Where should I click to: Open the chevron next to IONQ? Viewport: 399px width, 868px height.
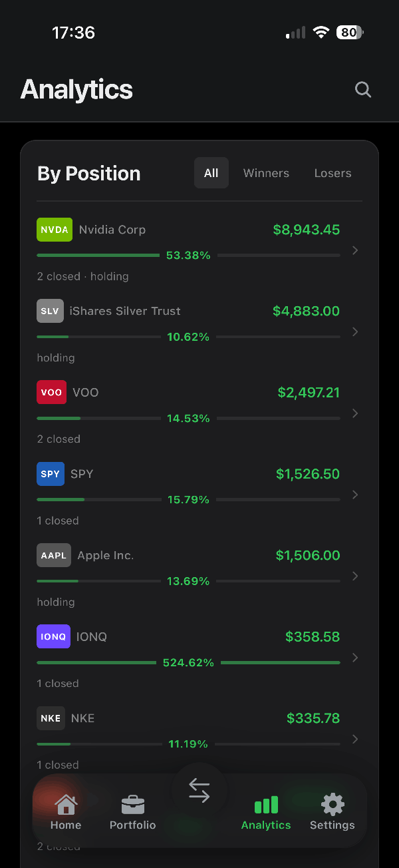pyautogui.click(x=354, y=658)
